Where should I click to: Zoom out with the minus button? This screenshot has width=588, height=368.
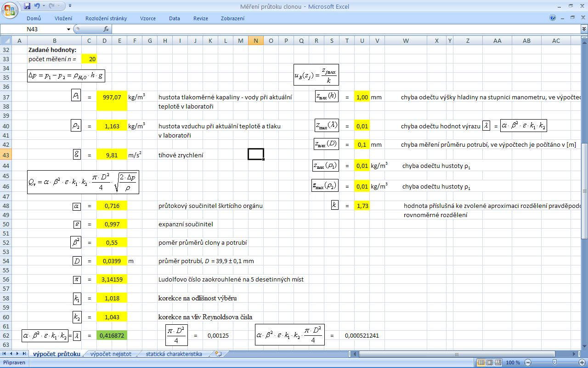click(x=528, y=362)
